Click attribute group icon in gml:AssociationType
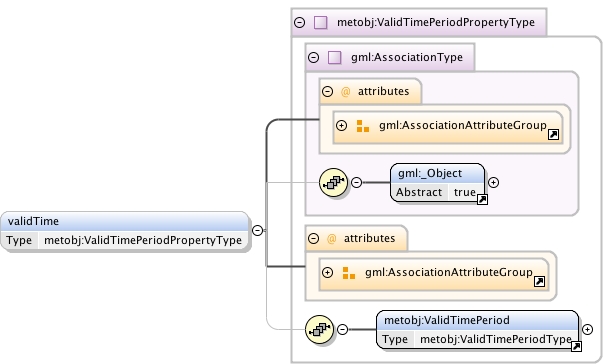This screenshot has height=364, width=603. (x=363, y=126)
